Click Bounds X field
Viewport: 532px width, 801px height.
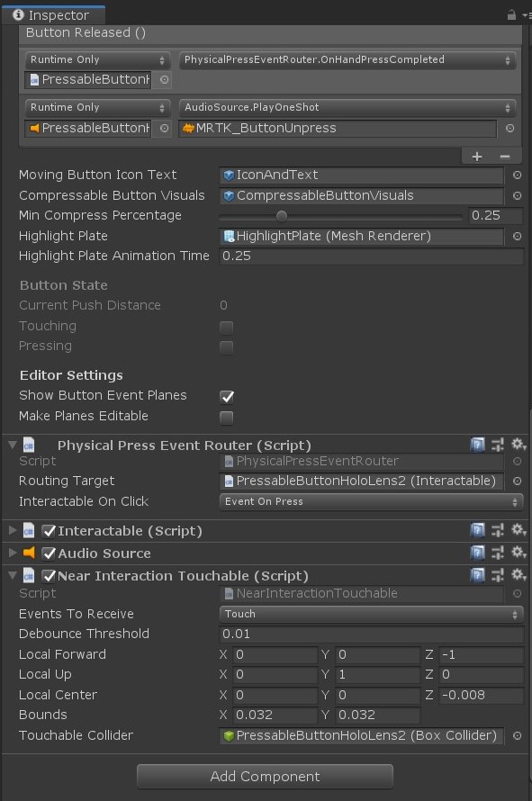pos(275,715)
